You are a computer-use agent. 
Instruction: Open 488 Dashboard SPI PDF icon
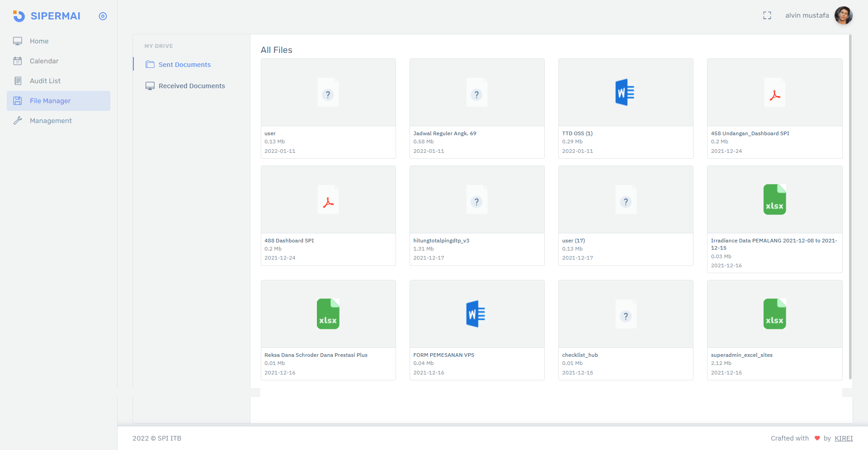tap(328, 199)
